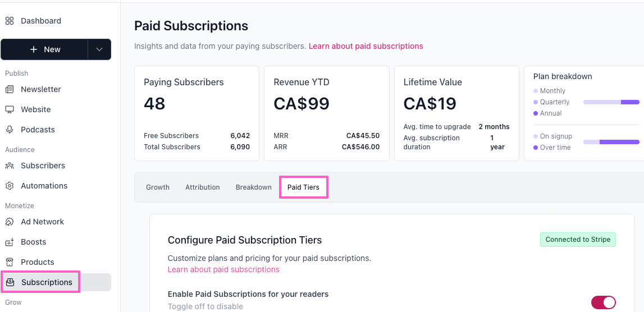
Task: Click the Podcasts microphone icon
Action: pyautogui.click(x=10, y=130)
